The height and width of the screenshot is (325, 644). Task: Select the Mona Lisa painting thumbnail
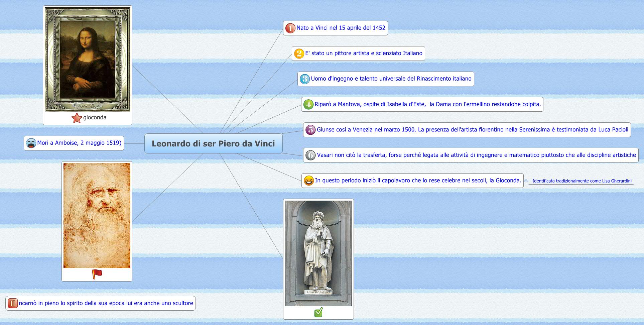tap(88, 59)
